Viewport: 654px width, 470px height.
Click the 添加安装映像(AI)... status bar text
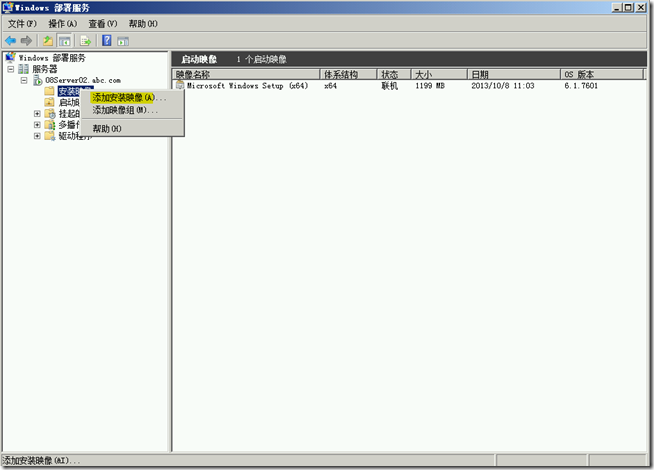coord(41,460)
